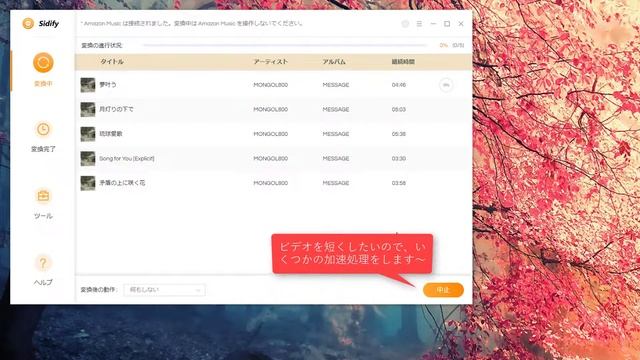640x360 pixels.
Task: Click MONGOL800 artist in the 月灯りの下で row
Action: click(x=271, y=109)
